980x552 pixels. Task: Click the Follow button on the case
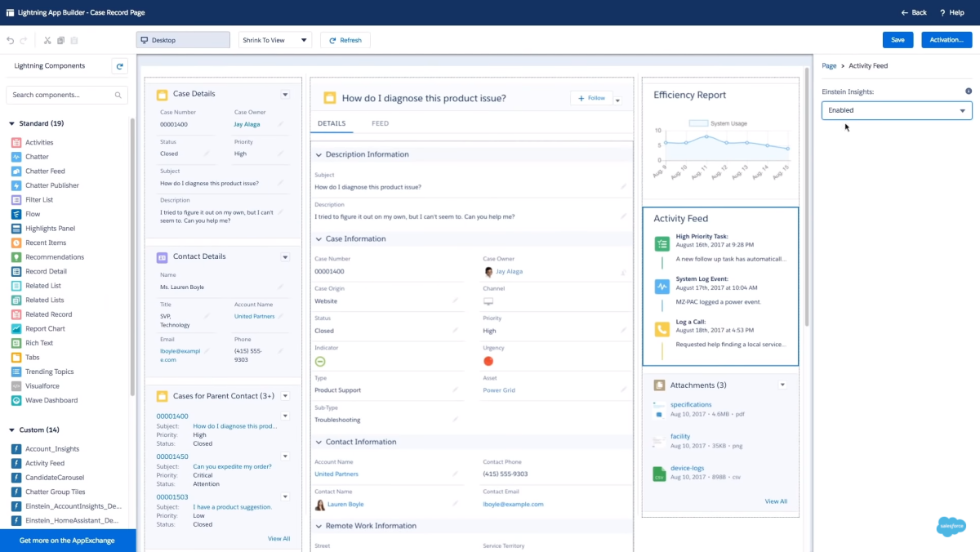(590, 97)
